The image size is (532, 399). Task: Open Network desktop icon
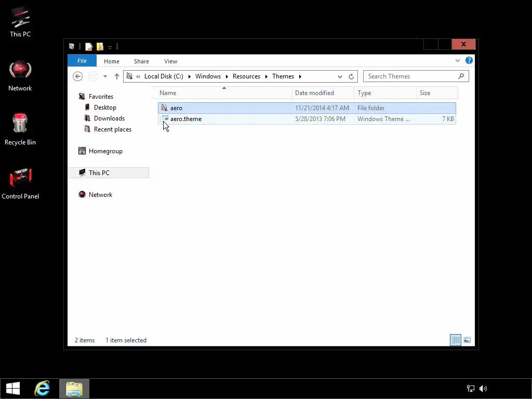pos(20,76)
